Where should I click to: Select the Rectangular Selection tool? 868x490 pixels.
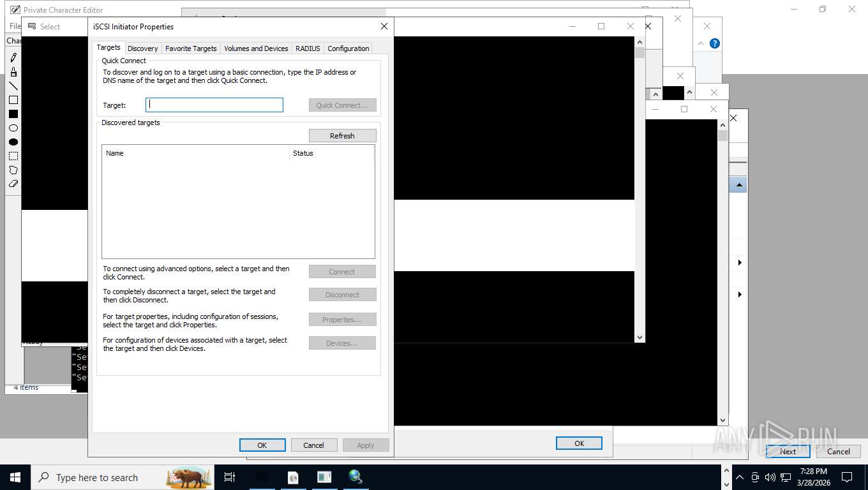click(x=13, y=156)
